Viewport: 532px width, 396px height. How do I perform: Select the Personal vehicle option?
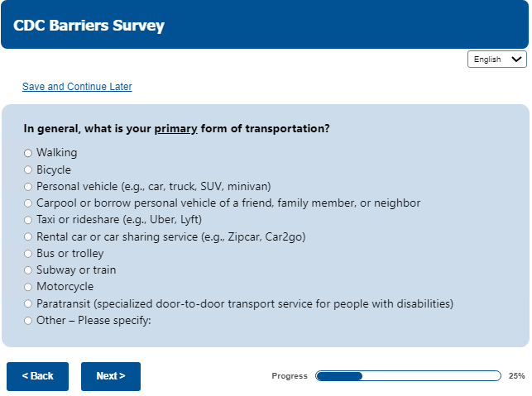tap(28, 187)
